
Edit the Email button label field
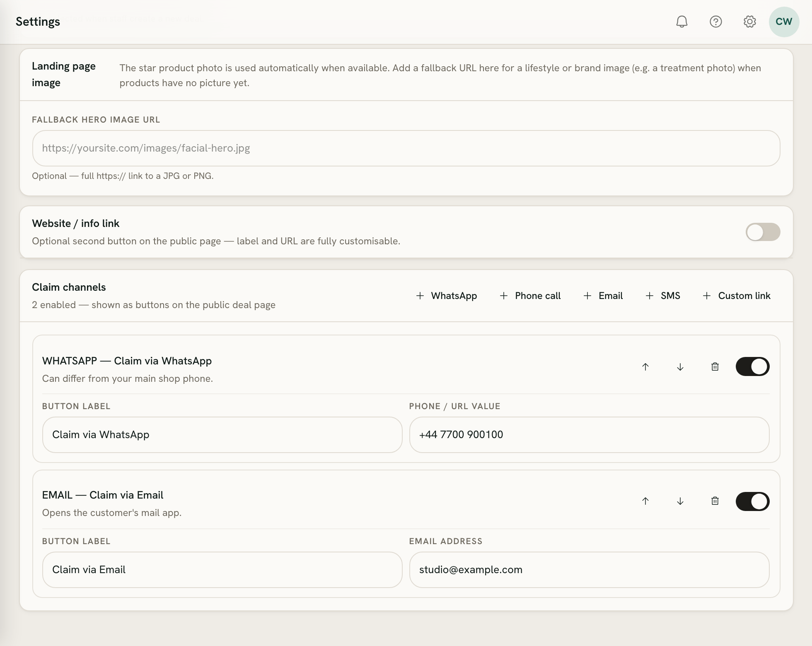pyautogui.click(x=222, y=570)
